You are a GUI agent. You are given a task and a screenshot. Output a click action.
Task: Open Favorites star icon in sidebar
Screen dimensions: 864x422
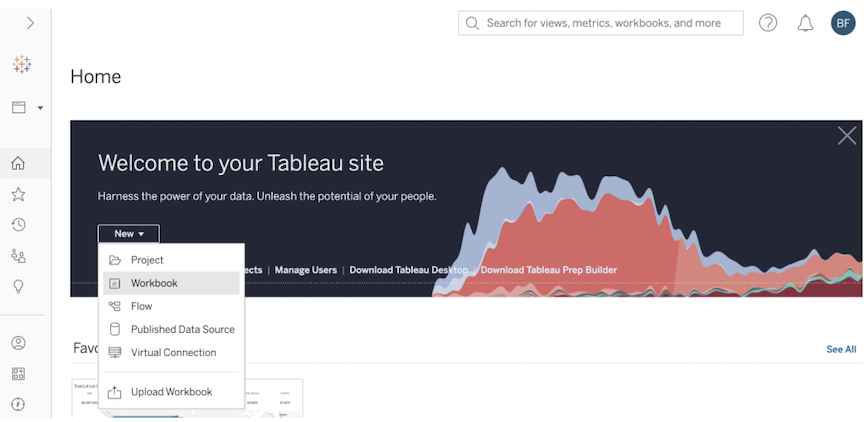click(x=18, y=194)
